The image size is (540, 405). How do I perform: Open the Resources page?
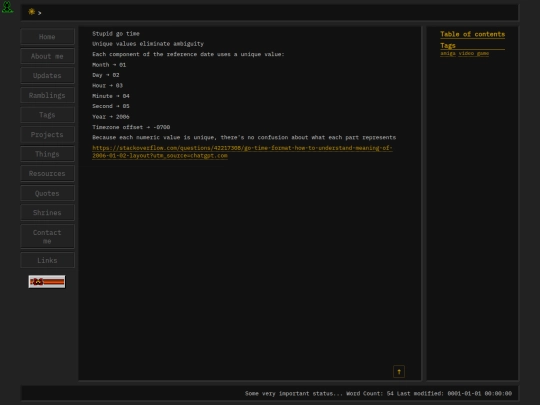pyautogui.click(x=47, y=174)
